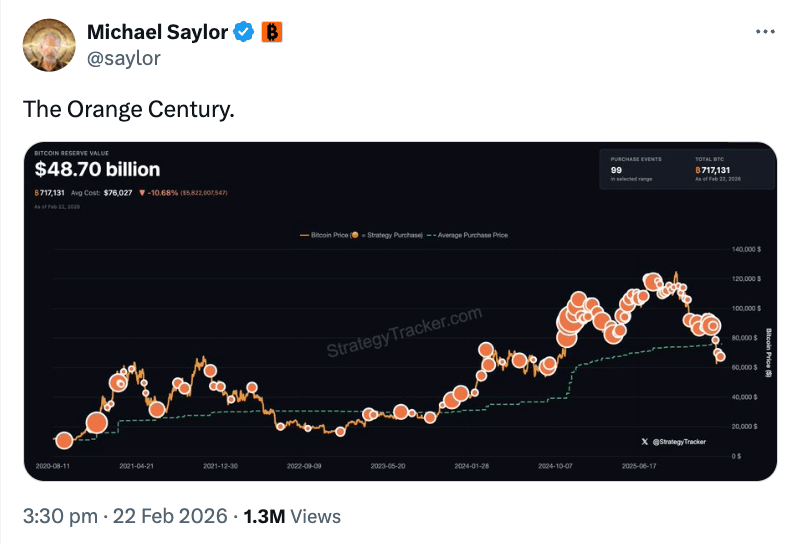Image resolution: width=798 pixels, height=544 pixels.
Task: Click the blue verified checkmark badge
Action: pyautogui.click(x=244, y=32)
